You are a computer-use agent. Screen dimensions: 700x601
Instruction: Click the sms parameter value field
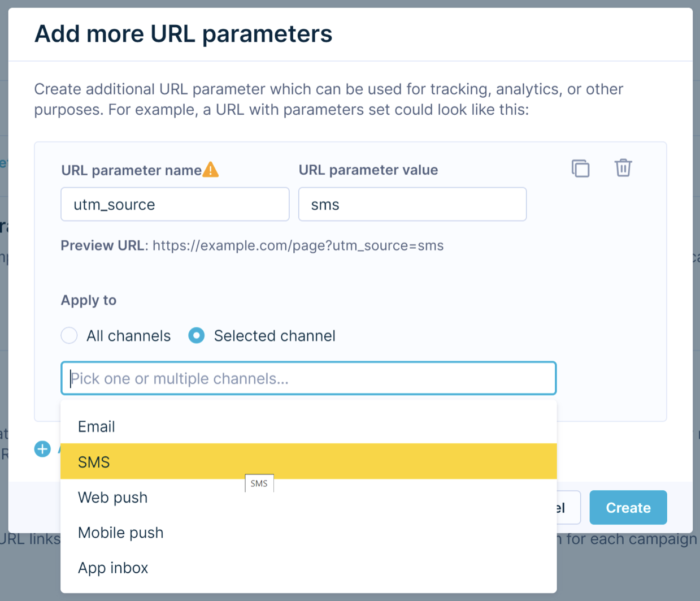412,204
